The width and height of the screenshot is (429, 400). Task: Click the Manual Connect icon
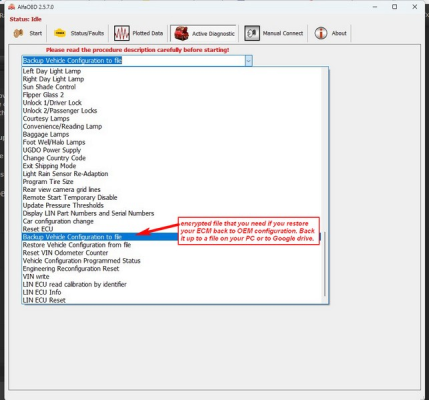(252, 33)
